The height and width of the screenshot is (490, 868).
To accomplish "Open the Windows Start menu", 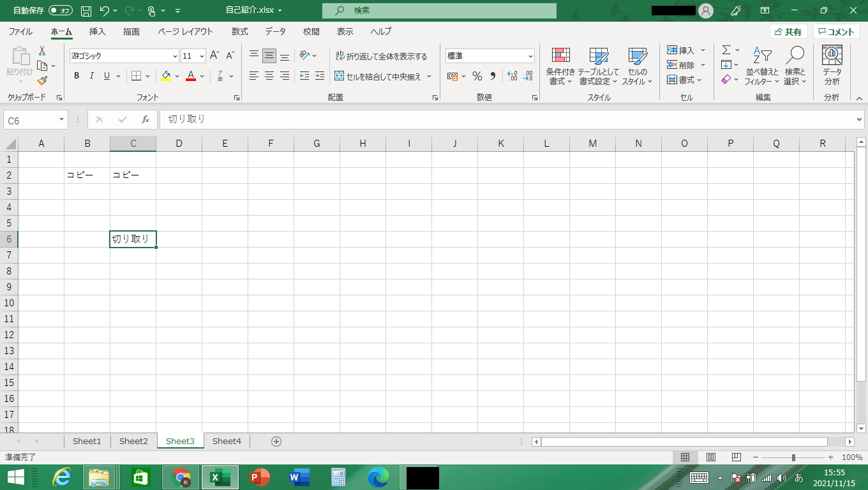I will (15, 477).
